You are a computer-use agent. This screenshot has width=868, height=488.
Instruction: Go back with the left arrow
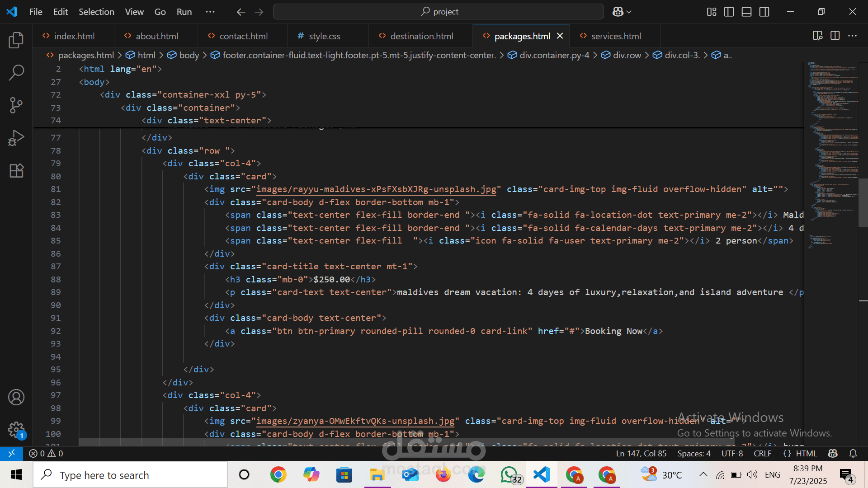(241, 12)
